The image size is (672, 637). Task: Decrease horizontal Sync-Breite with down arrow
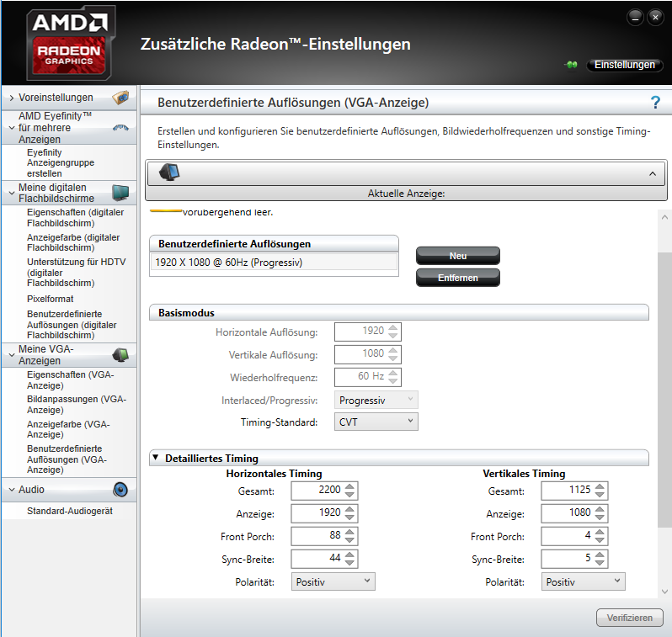[349, 563]
